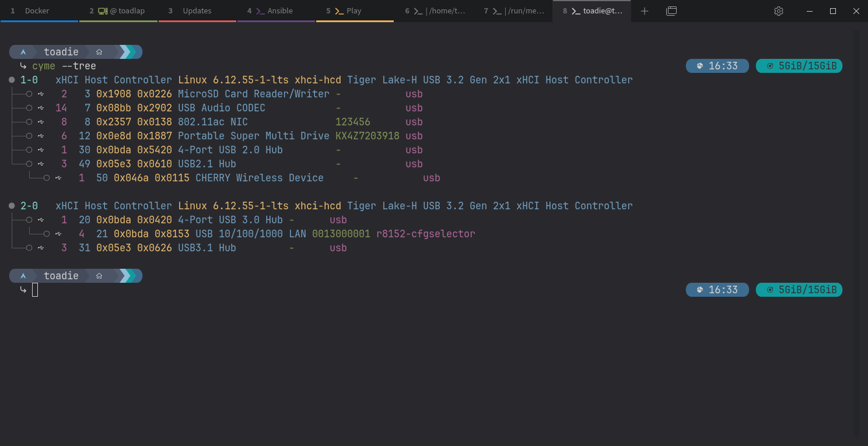Viewport: 868px width, 446px height.
Task: Select the Updates tab
Action: click(197, 11)
